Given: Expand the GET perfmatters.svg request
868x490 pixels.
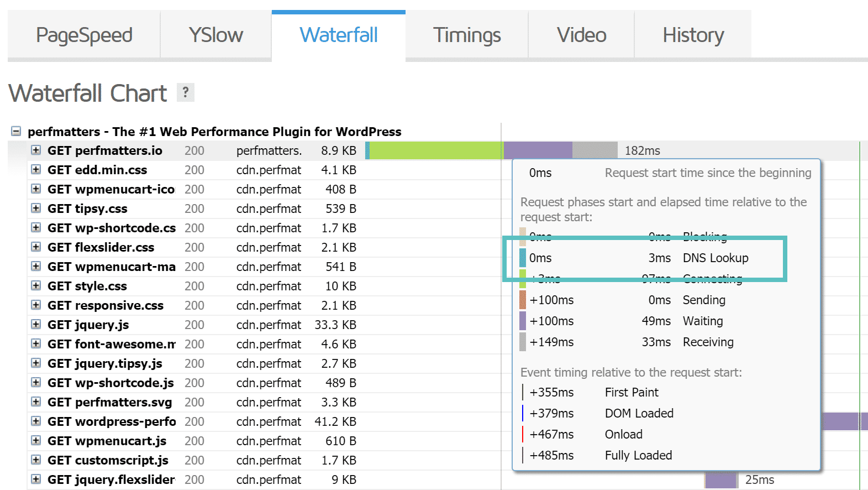Looking at the screenshot, I should point(36,402).
